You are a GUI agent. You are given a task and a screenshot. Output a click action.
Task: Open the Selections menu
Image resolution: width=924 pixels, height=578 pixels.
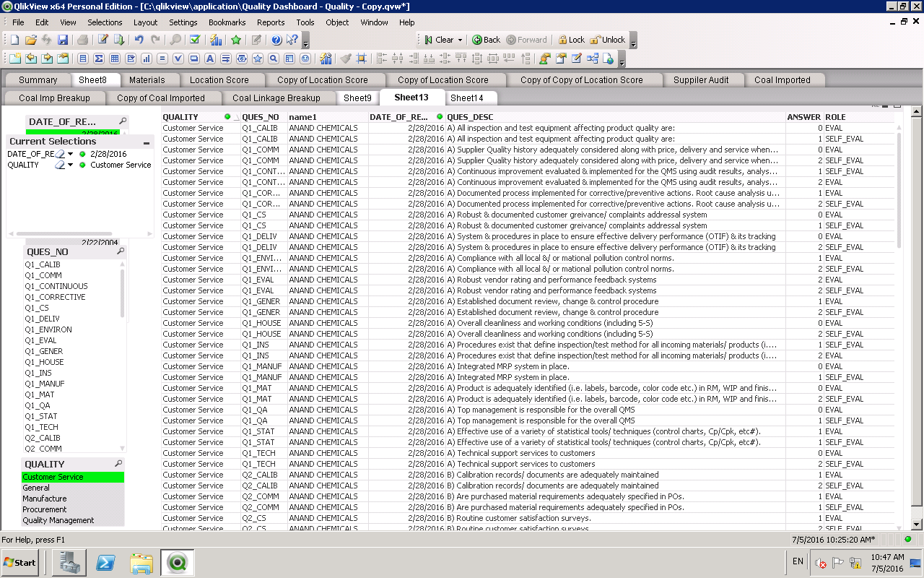pos(105,22)
